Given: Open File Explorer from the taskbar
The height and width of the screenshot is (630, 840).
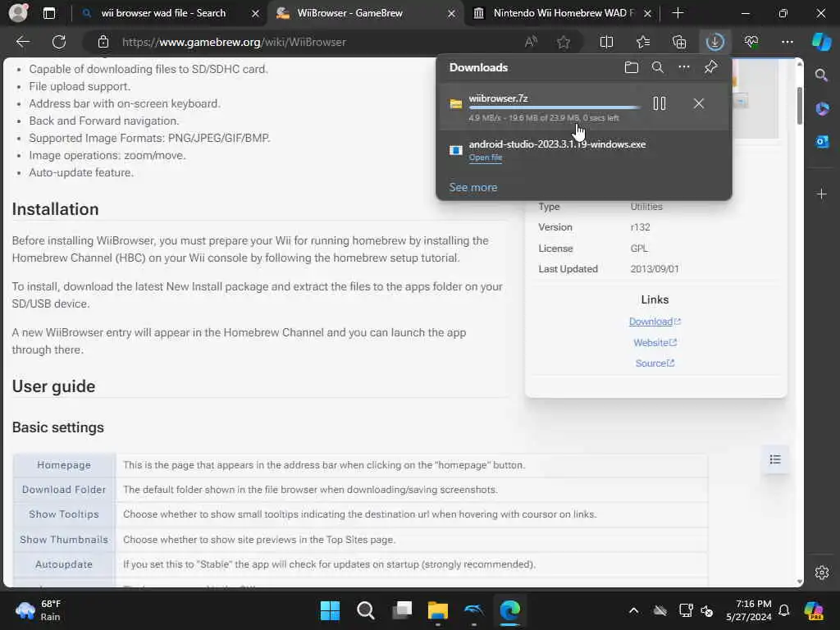Looking at the screenshot, I should click(438, 610).
